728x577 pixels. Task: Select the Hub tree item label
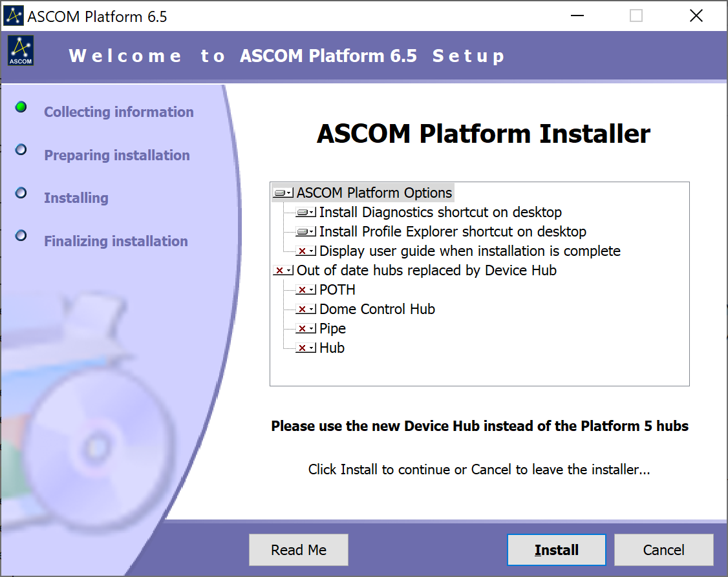(x=332, y=348)
